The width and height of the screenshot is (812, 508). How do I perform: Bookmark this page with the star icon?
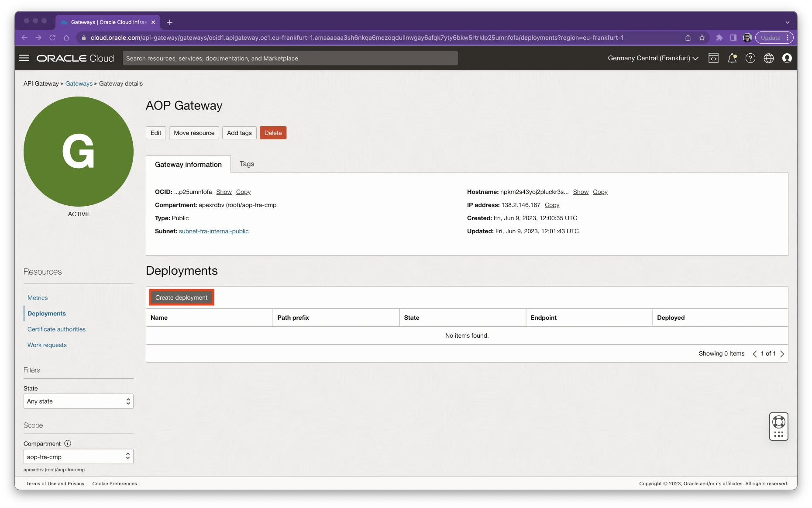(702, 38)
